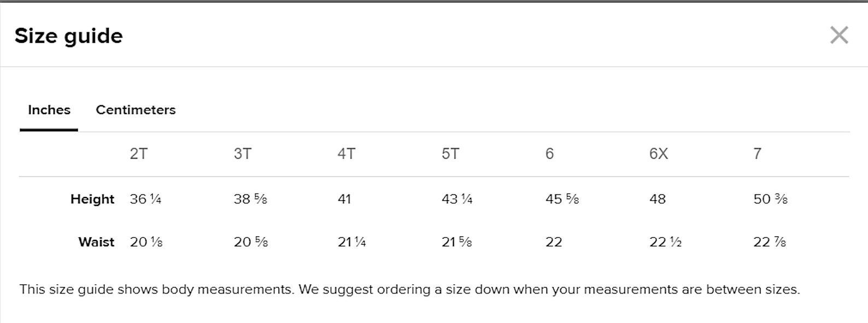Viewport: 868px width, 323px height.
Task: Click the 2T size column header
Action: (138, 154)
